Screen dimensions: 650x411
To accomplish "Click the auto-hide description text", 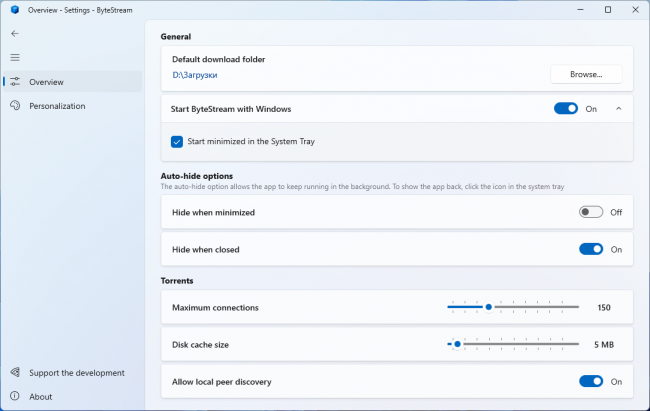I will [362, 187].
